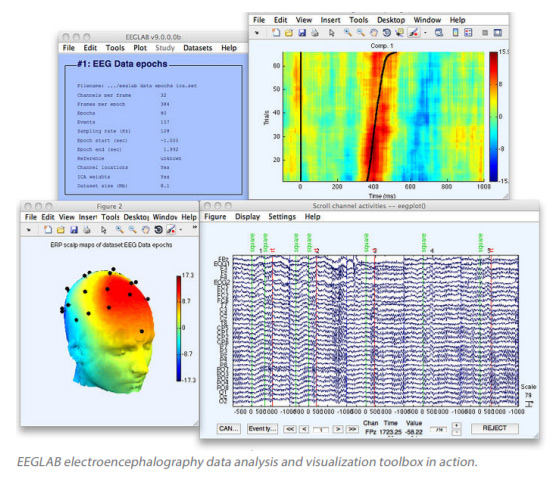Click New Figure icon in Comp. 1 window
Image resolution: width=554 pixels, height=478 pixels.
coord(276,33)
